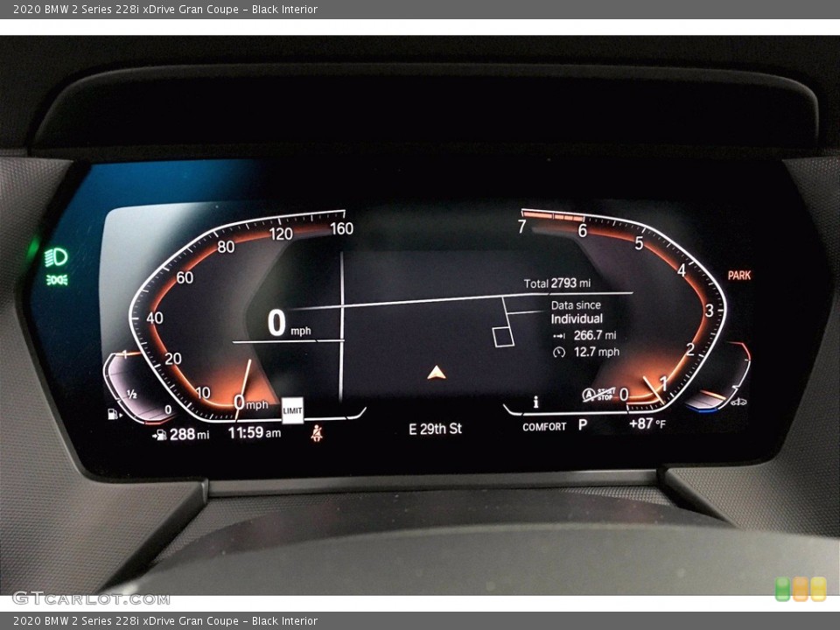
Task: Click the 'Individual' trip data label
Action: (577, 318)
